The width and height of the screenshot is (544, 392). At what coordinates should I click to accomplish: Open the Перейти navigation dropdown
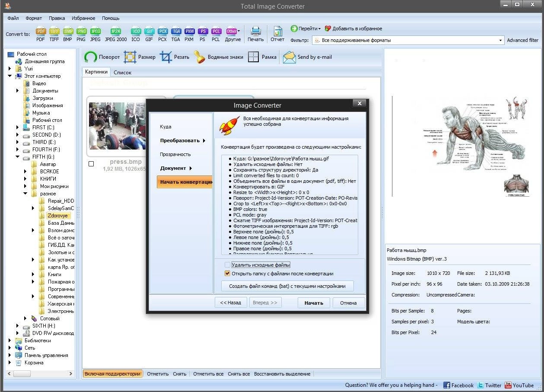click(305, 29)
